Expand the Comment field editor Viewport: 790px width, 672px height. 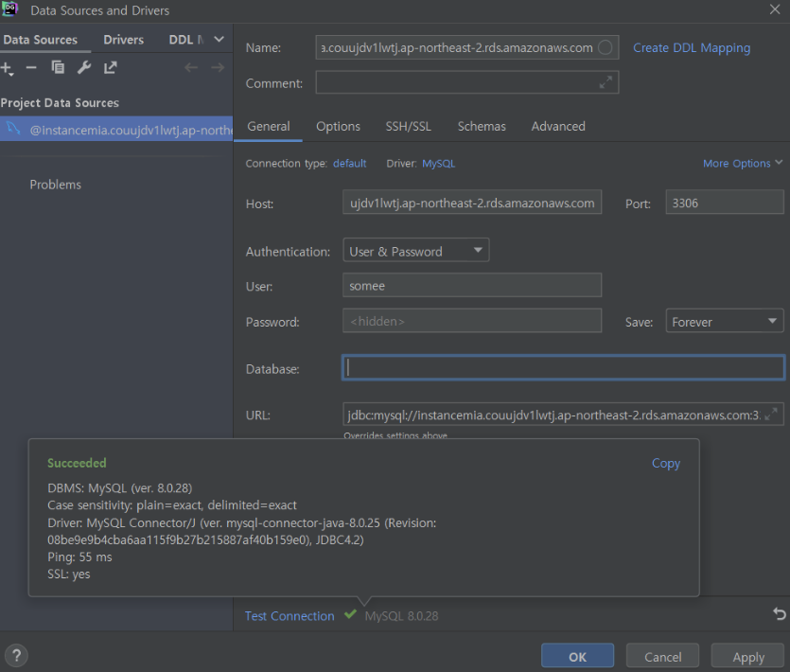click(606, 82)
